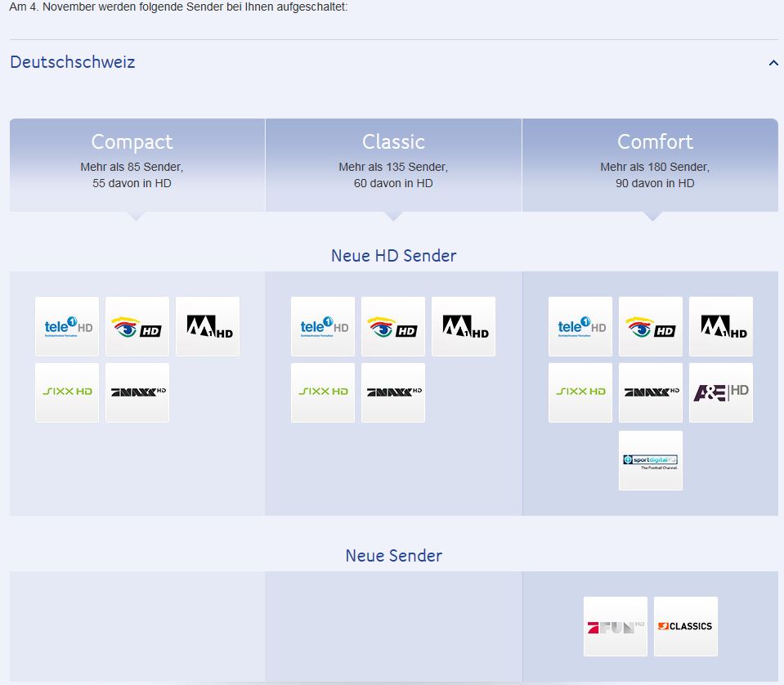784x685 pixels.
Task: Click the ProSieben FUN HD logo
Action: (616, 627)
